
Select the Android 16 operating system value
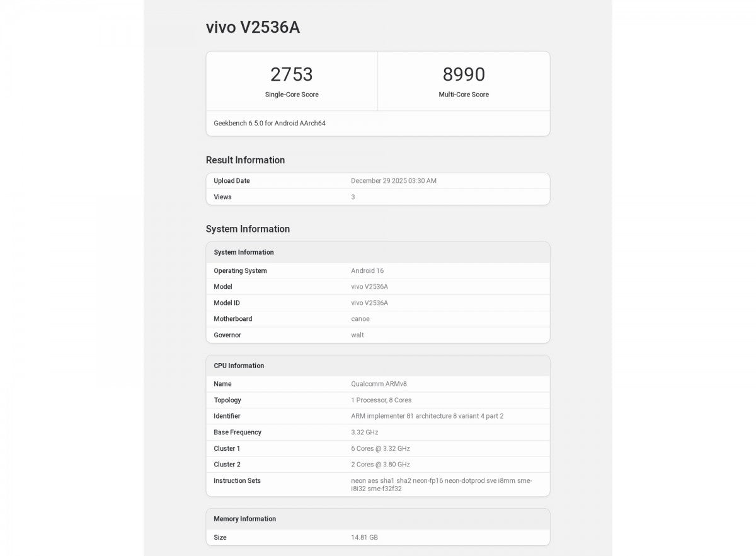(x=367, y=271)
